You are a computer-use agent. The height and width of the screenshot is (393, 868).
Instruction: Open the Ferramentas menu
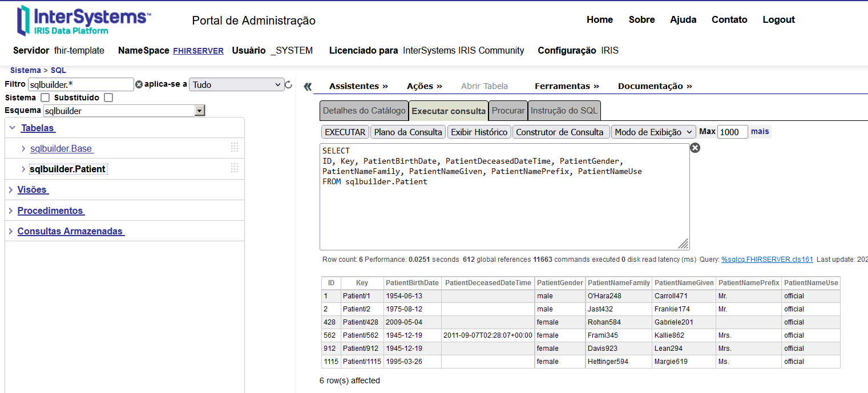coord(567,86)
